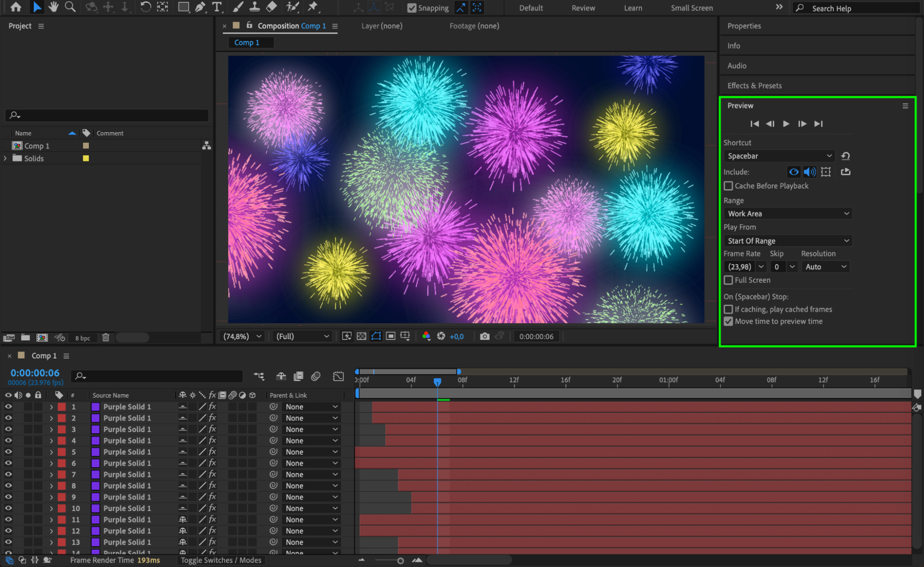Hide layer 5 with its eye icon

coord(8,452)
